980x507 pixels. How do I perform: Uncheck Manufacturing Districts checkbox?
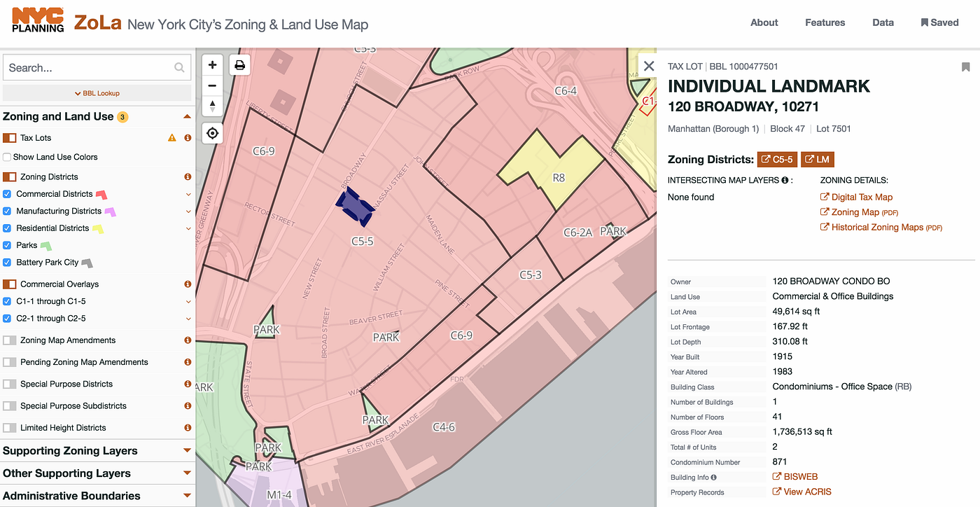point(7,211)
